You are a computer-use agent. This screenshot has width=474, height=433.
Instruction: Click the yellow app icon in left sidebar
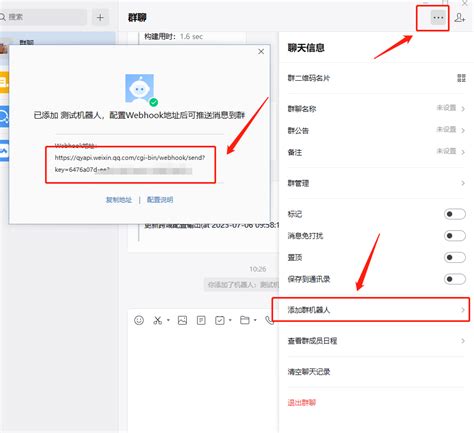tap(4, 81)
